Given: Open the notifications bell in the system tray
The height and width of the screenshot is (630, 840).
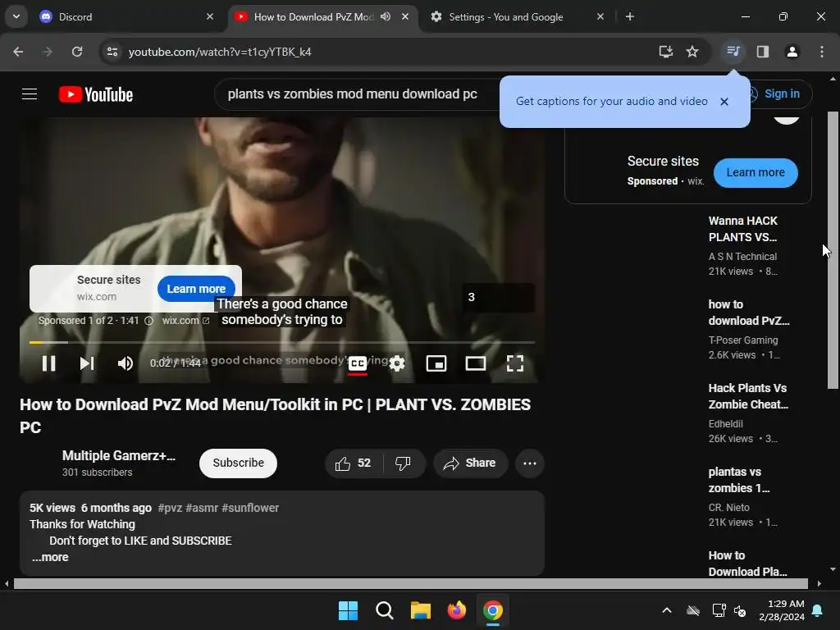Looking at the screenshot, I should (818, 610).
